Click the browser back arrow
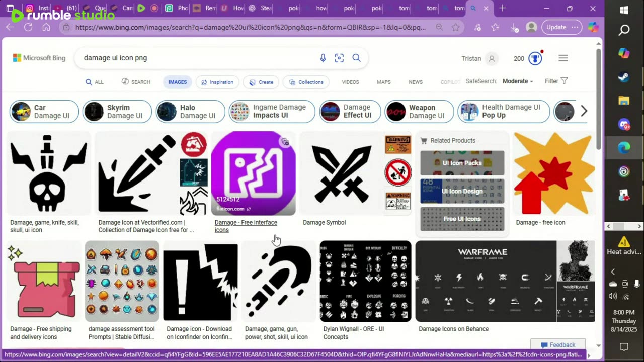The height and width of the screenshot is (362, 644). click(x=11, y=27)
